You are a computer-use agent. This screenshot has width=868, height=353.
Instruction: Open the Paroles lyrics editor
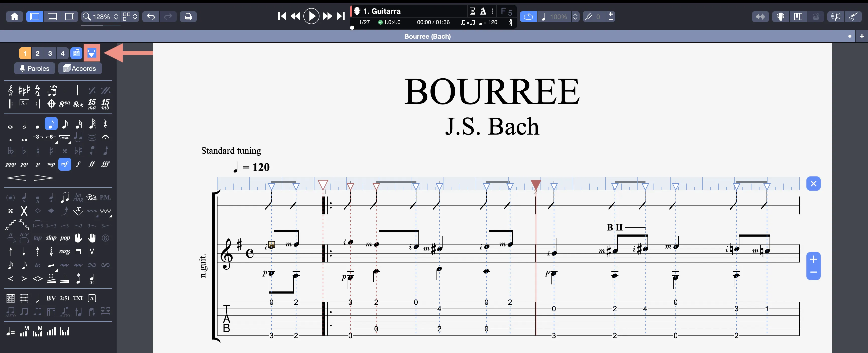click(x=35, y=68)
